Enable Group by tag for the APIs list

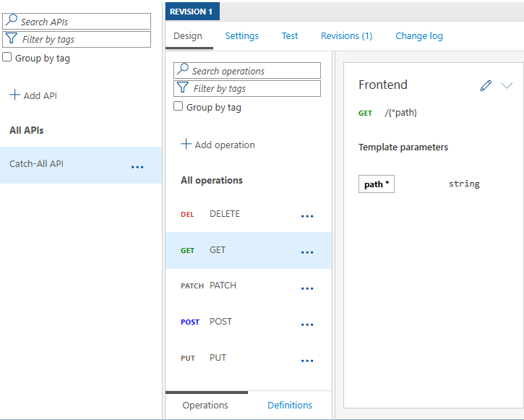coord(7,57)
